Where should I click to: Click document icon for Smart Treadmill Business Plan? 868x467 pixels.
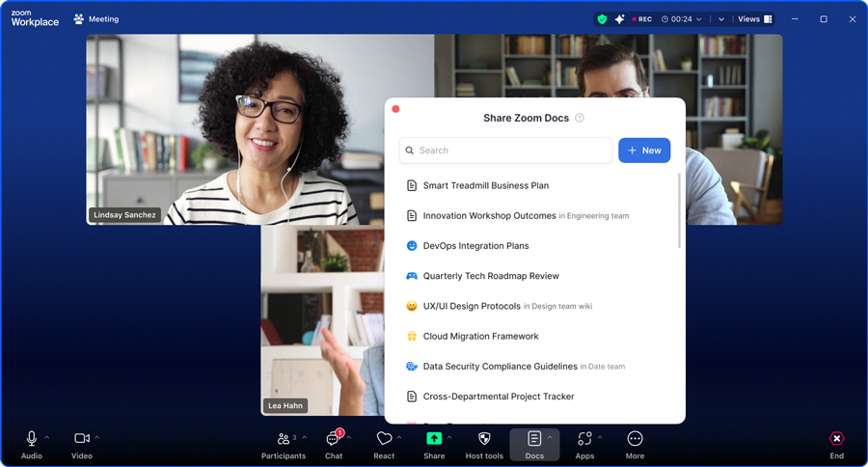point(411,185)
